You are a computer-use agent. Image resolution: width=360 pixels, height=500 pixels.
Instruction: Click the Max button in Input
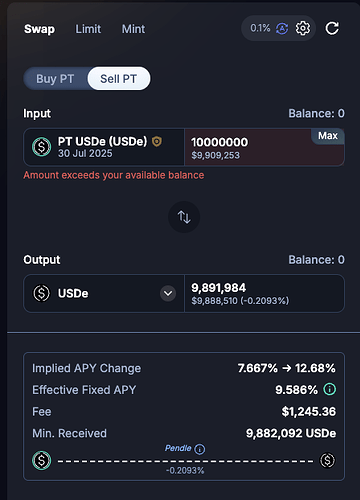pos(328,136)
